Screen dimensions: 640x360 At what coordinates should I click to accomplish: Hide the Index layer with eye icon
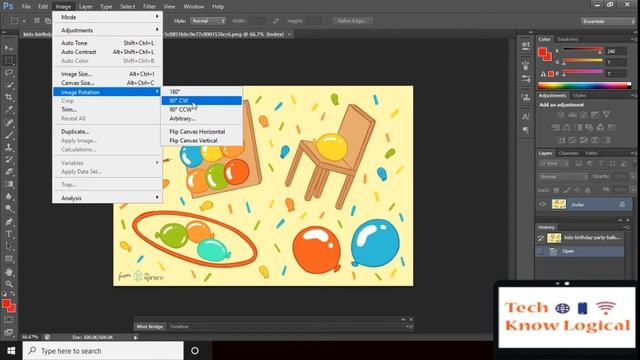542,204
